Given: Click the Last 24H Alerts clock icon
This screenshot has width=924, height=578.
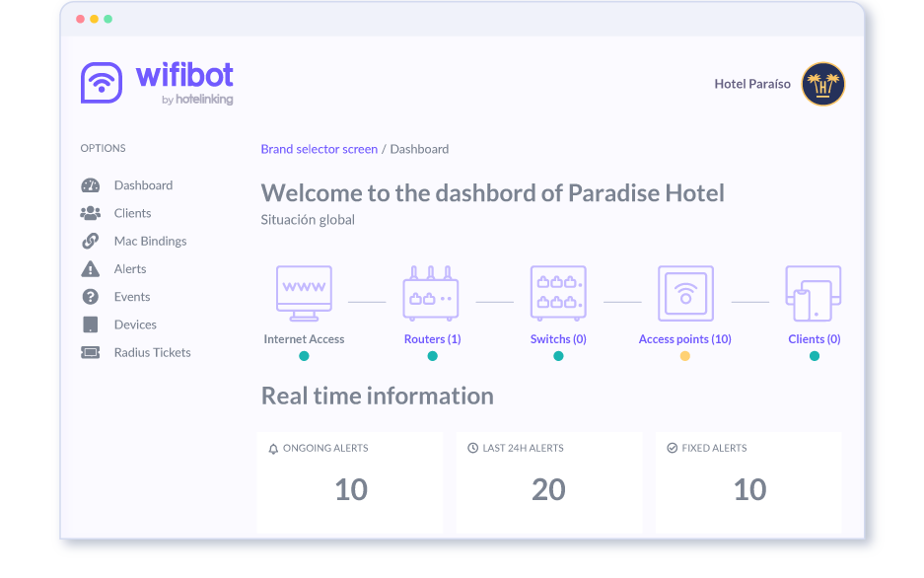Looking at the screenshot, I should point(472,448).
